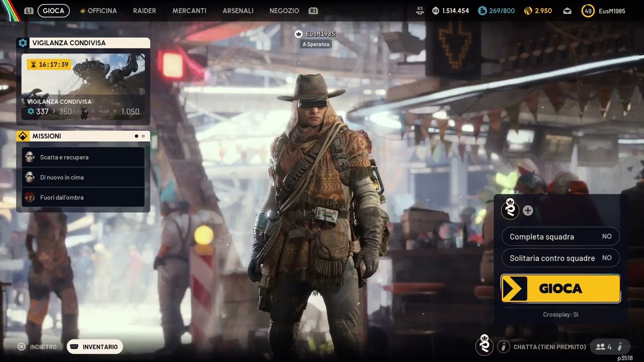Click the EusM1985 username in top bar
This screenshot has width=644, height=362.
tap(612, 11)
